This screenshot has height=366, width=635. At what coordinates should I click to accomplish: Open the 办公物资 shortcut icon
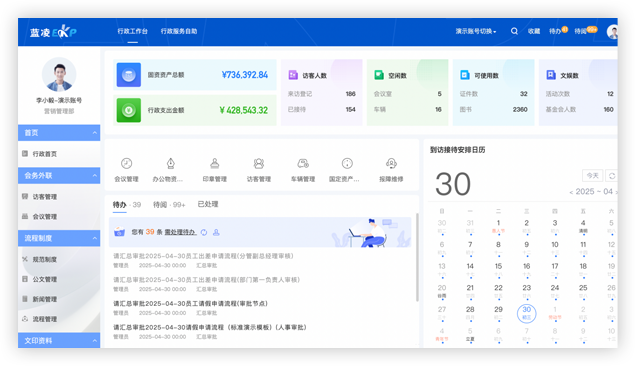(x=170, y=164)
